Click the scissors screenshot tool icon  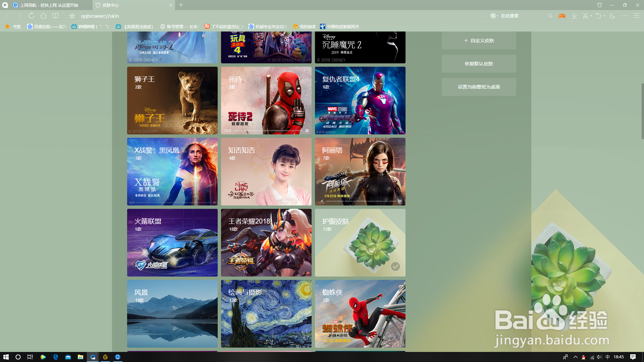coord(585,16)
